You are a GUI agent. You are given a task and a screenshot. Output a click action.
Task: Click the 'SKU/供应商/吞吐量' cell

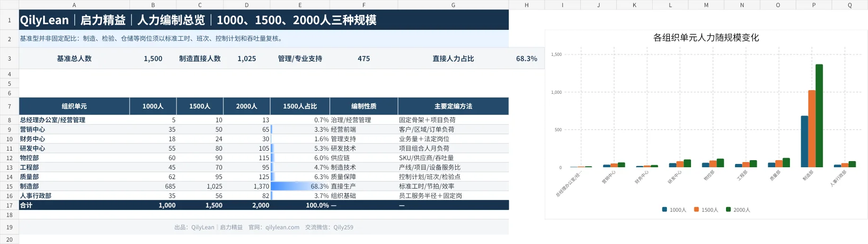(453, 158)
